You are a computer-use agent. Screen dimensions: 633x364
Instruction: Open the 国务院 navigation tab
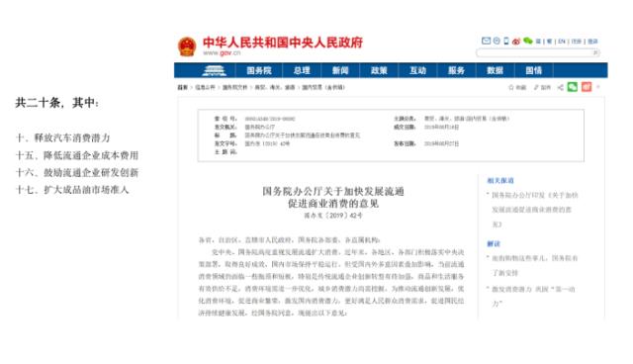[x=259, y=70]
